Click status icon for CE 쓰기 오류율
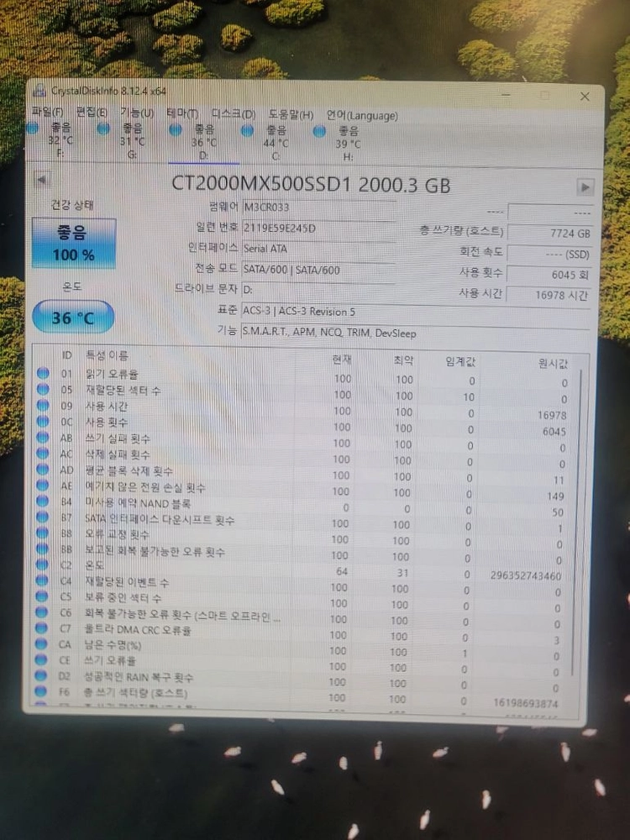 pyautogui.click(x=41, y=659)
